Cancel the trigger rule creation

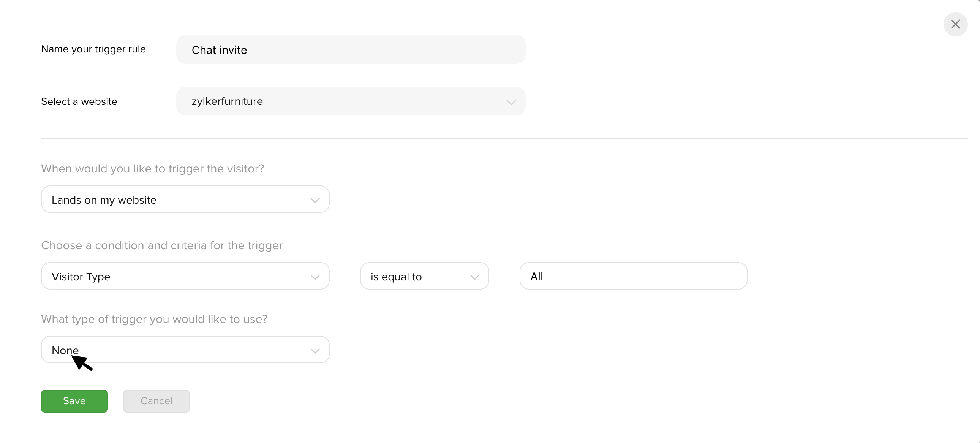(156, 401)
